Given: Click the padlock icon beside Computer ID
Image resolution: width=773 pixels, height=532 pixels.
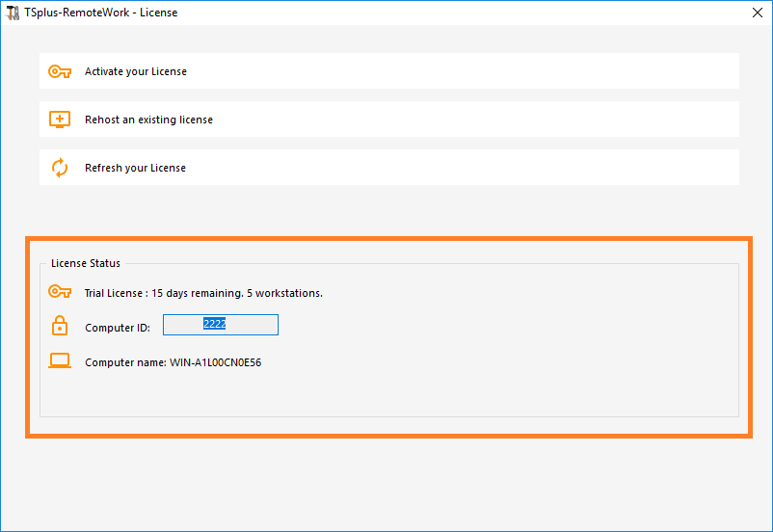Looking at the screenshot, I should tap(60, 327).
